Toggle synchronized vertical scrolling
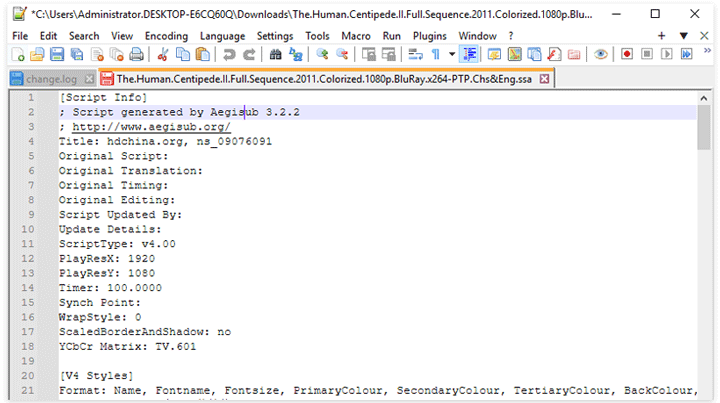 368,55
